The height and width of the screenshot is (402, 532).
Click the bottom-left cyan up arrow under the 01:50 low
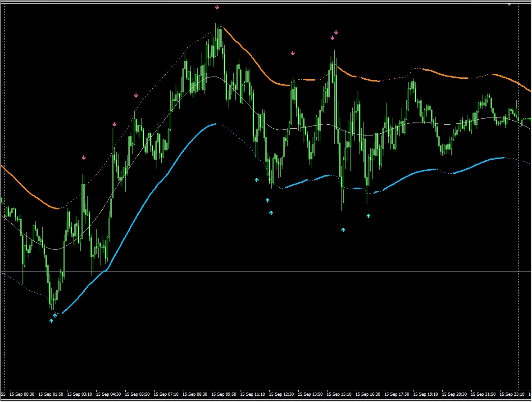coord(51,321)
